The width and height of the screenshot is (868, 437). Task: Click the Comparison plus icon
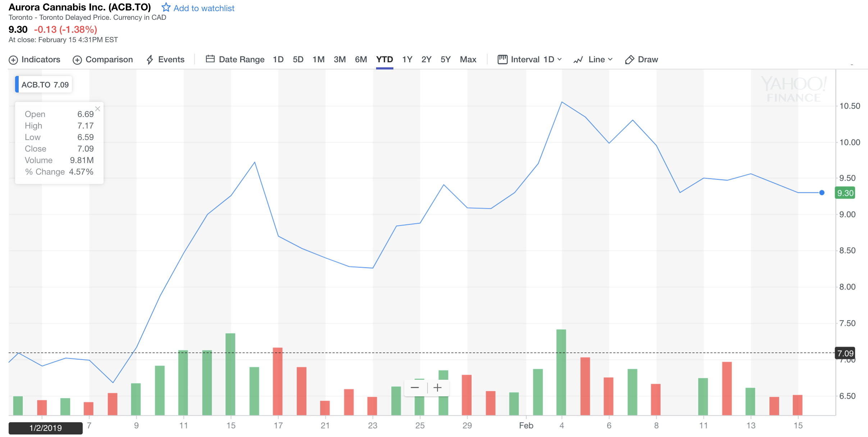pyautogui.click(x=77, y=60)
